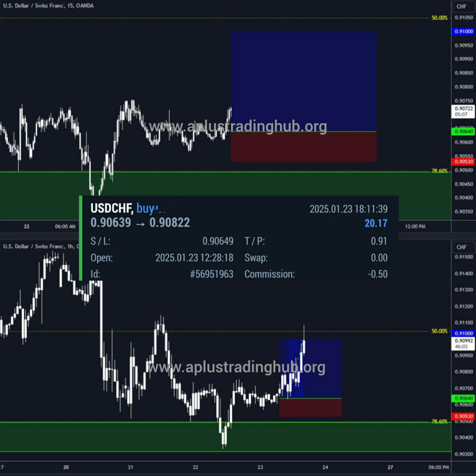This screenshot has height=476, width=476.
Task: Select red 0.90530 stop tag on upper chart
Action: coord(463,161)
